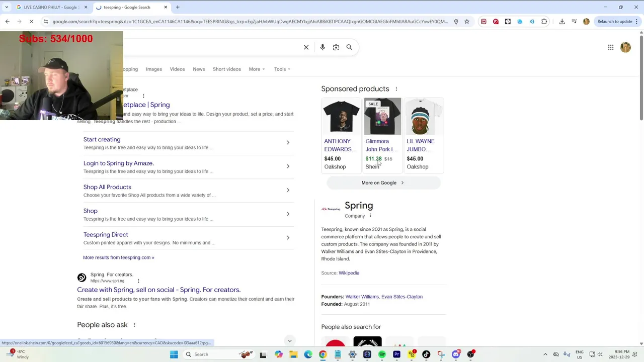Open Google Lens image search

336,47
